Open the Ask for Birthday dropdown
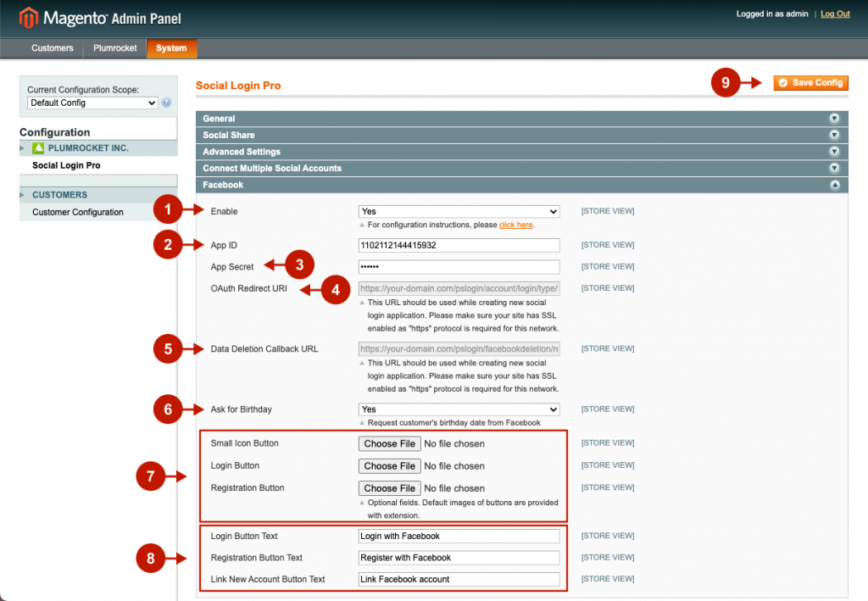Viewport: 868px width, 601px height. click(459, 409)
